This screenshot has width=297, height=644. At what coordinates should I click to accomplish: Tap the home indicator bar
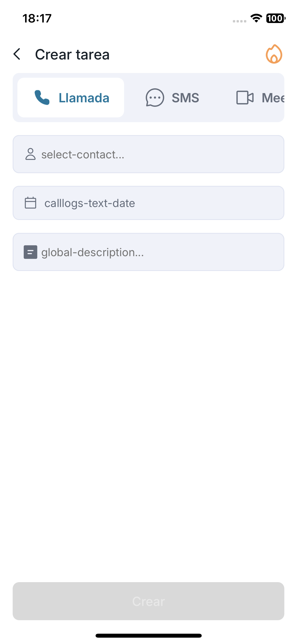coord(148,636)
